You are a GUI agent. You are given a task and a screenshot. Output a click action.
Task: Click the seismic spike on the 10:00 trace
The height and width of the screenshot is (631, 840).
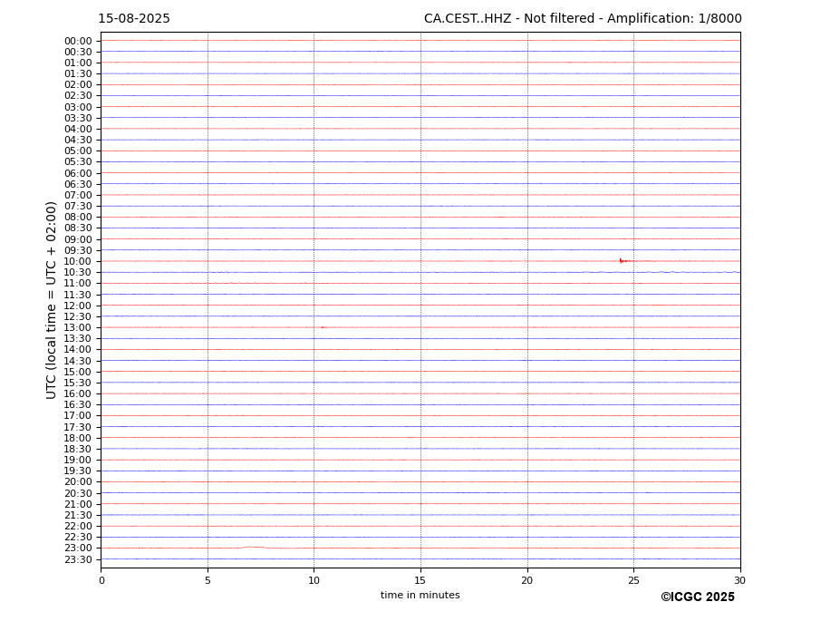622,260
